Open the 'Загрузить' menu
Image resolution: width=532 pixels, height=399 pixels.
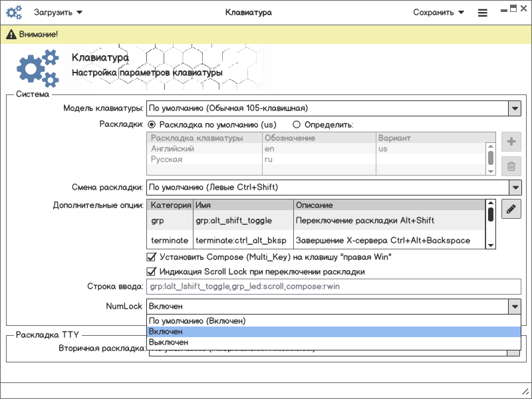pos(58,12)
